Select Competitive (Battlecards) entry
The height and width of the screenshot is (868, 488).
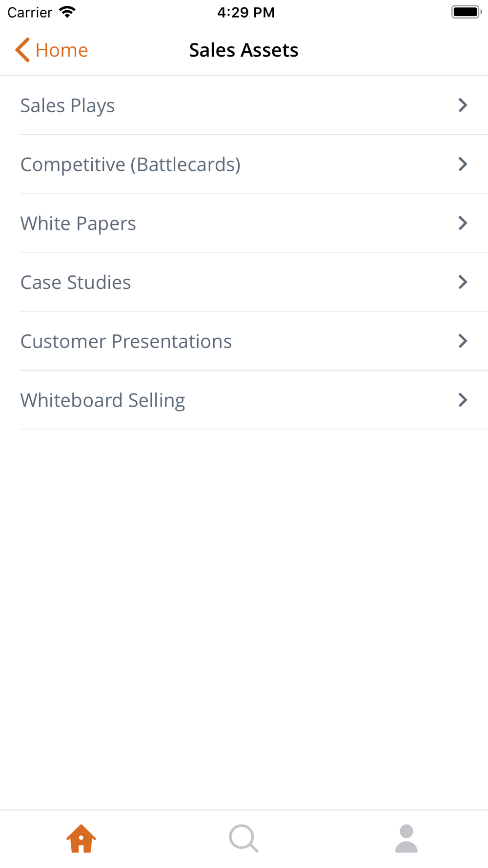tap(244, 164)
